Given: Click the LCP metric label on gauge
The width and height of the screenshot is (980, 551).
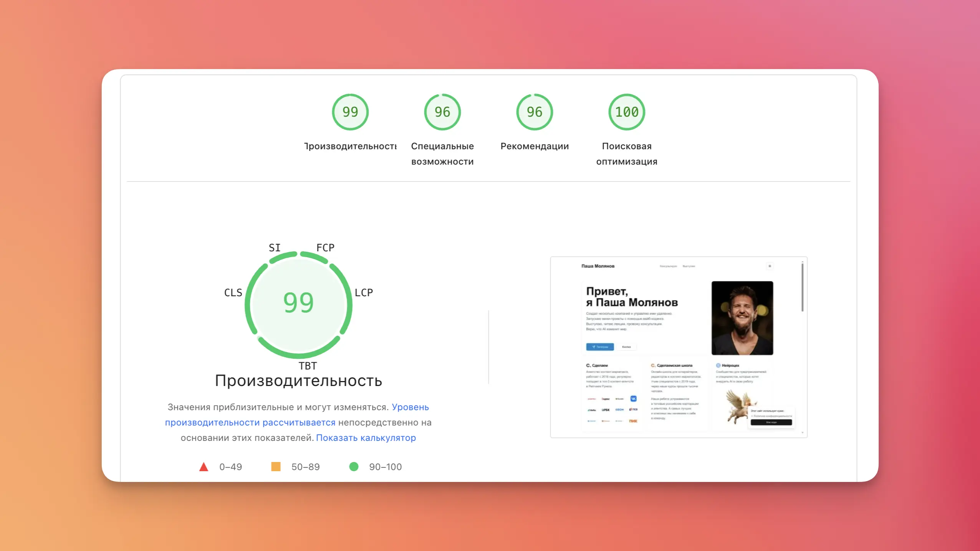Looking at the screenshot, I should tap(364, 293).
